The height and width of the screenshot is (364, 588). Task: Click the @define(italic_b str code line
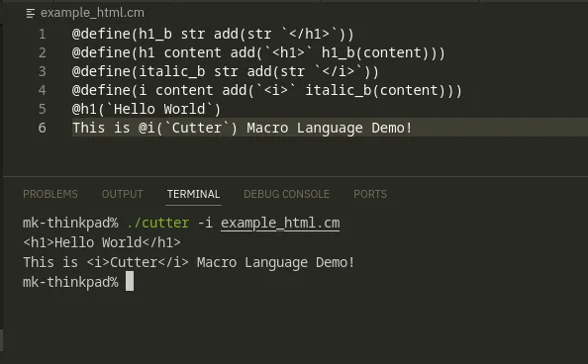coord(226,71)
